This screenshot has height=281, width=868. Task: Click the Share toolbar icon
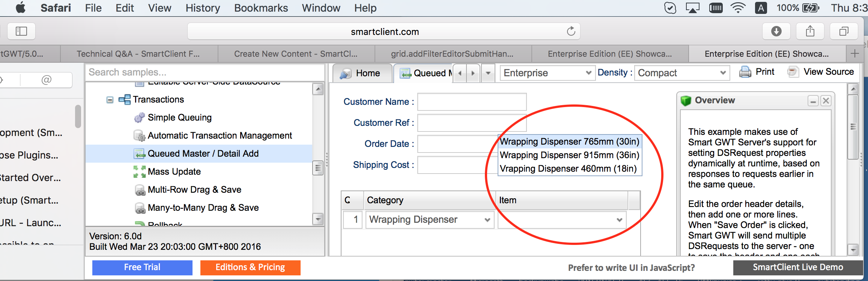[x=810, y=31]
